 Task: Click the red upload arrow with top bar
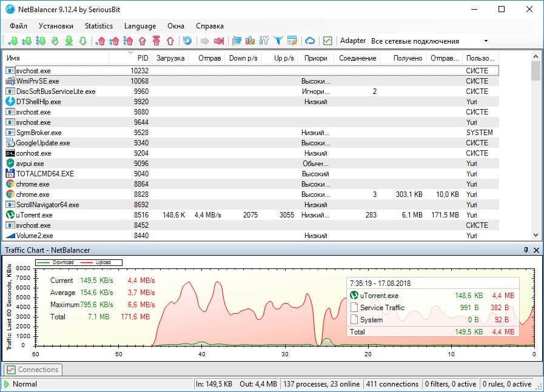click(x=156, y=41)
